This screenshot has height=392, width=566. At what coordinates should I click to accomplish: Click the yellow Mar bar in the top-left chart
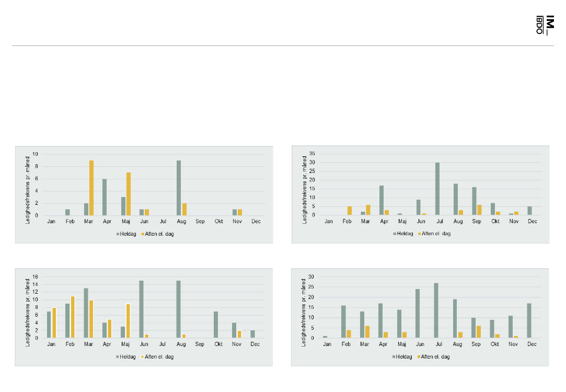tap(91, 188)
